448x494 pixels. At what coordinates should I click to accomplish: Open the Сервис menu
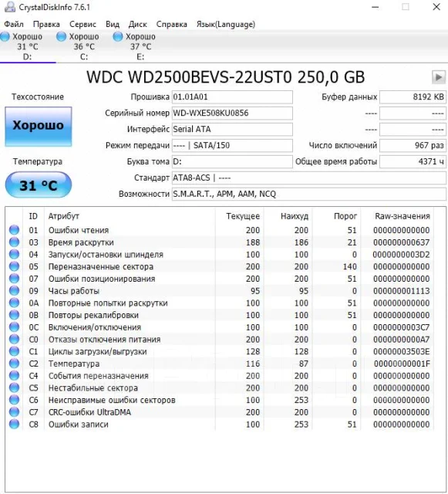[x=83, y=24]
